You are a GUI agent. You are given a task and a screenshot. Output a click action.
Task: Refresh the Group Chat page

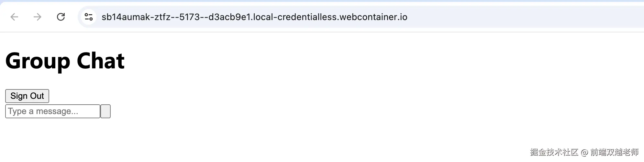click(61, 17)
